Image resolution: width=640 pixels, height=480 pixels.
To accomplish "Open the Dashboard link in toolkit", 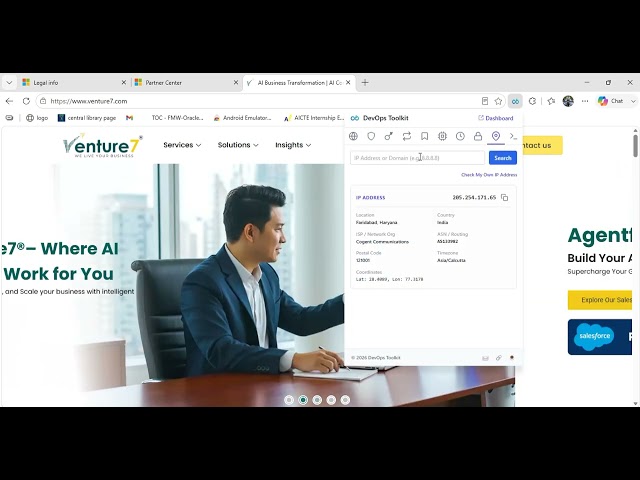I will [496, 118].
